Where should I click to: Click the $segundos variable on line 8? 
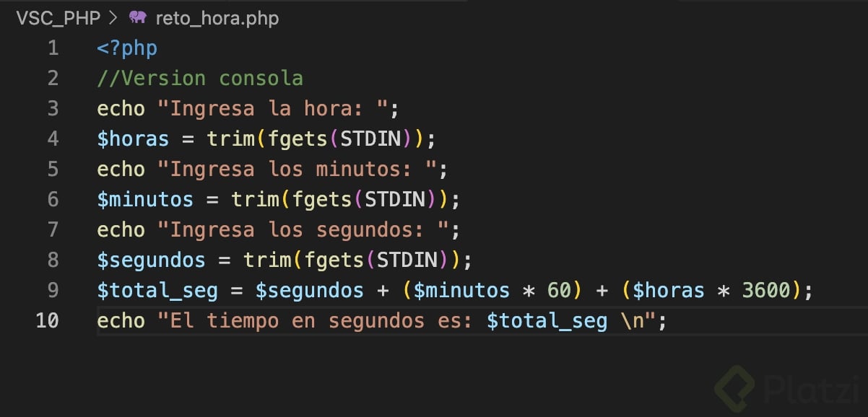[x=151, y=260]
